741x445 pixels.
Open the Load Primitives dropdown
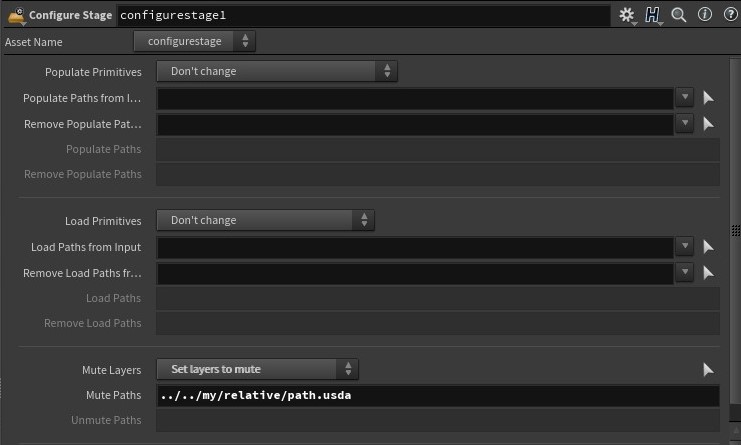266,220
